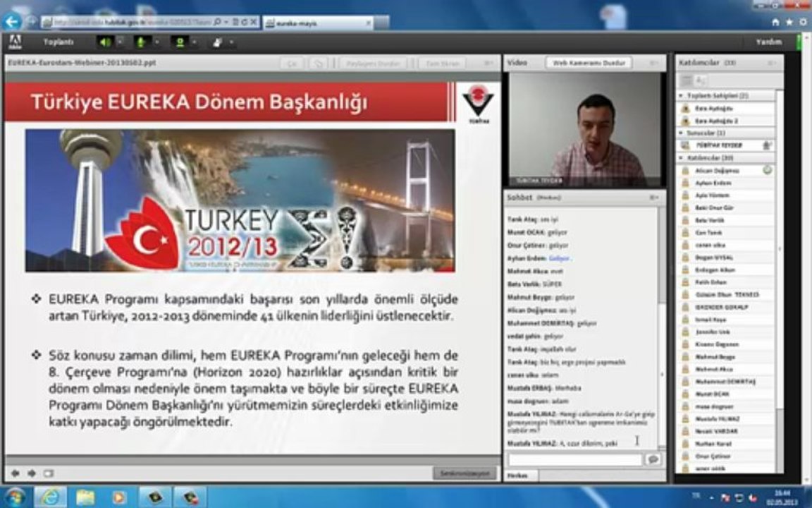Open the webcam options dropdown arrow

click(x=195, y=42)
